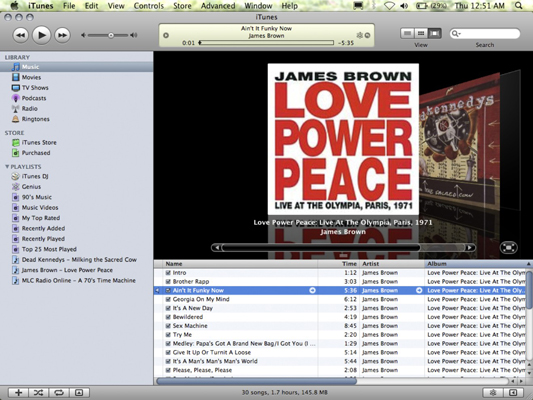Open Top 25 Most Played playlist
This screenshot has width=533, height=400.
point(49,249)
